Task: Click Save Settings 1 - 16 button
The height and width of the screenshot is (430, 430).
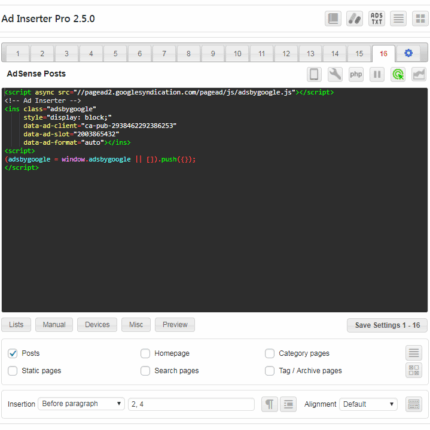Action: click(x=387, y=325)
